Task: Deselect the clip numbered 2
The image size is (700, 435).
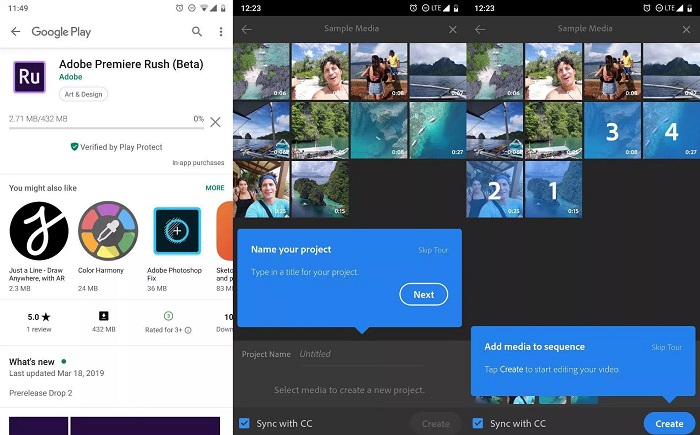Action: pos(495,189)
